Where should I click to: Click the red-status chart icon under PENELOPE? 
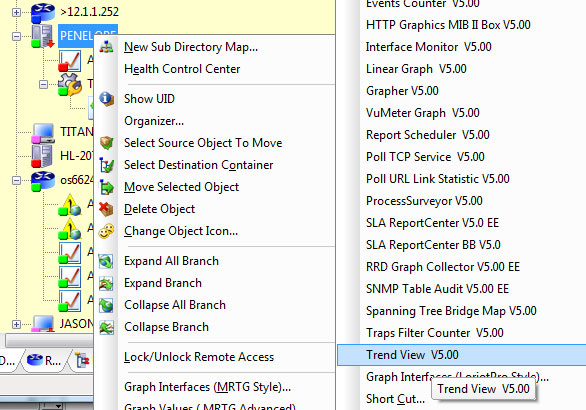(x=70, y=61)
